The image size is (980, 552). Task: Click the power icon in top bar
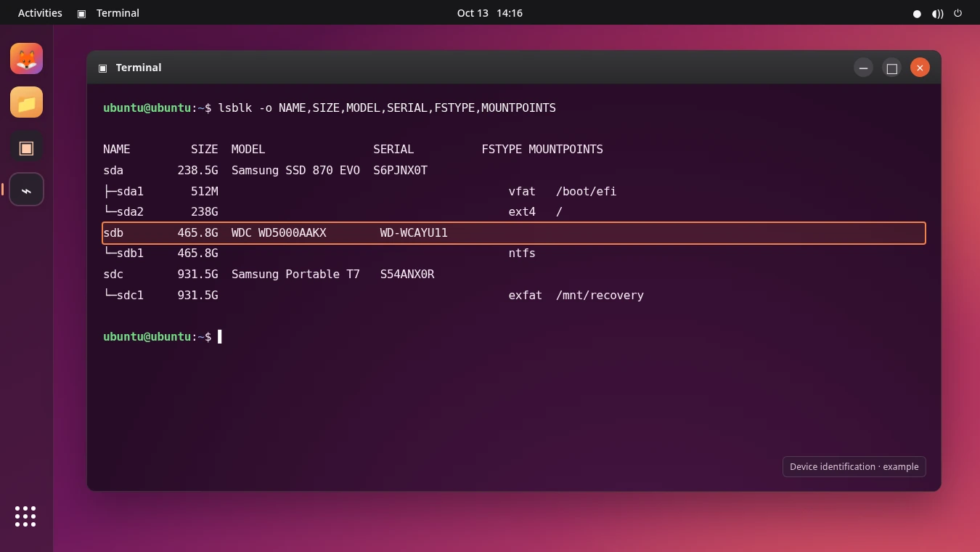[x=957, y=13]
